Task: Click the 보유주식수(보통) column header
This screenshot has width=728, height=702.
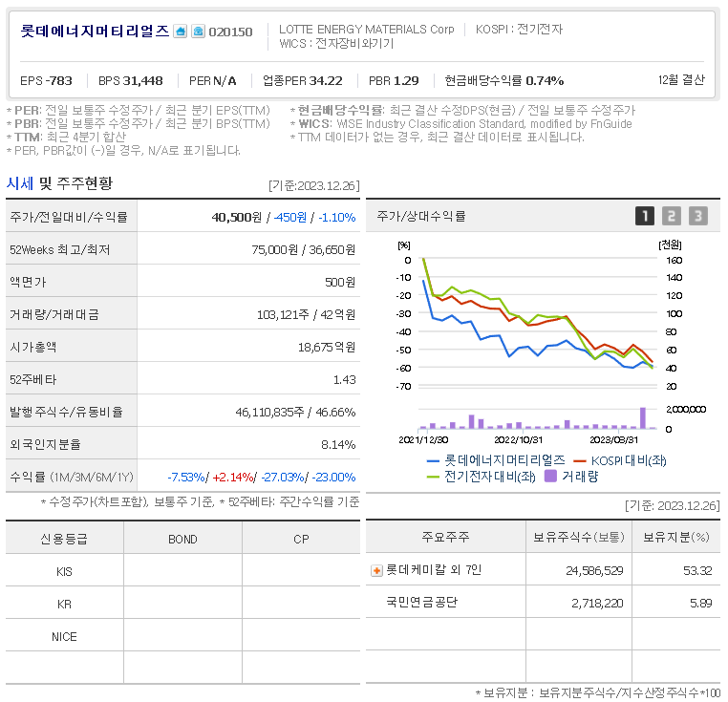Action: [579, 537]
